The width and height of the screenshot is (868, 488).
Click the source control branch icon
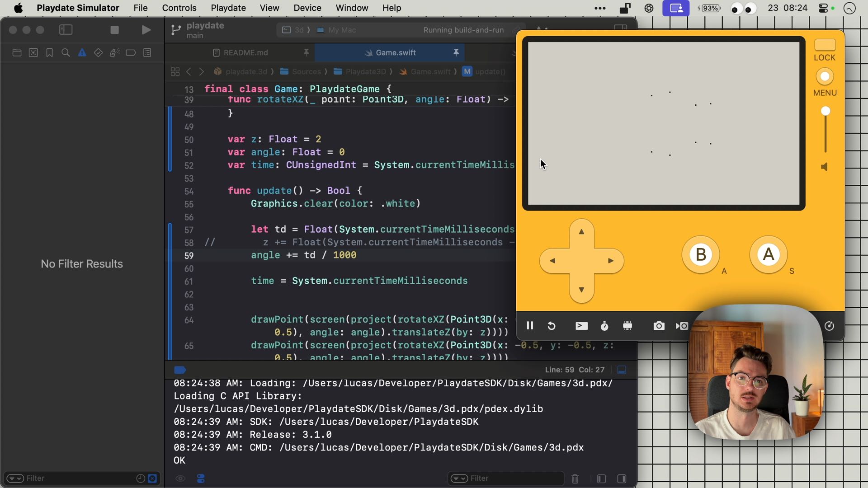(176, 30)
